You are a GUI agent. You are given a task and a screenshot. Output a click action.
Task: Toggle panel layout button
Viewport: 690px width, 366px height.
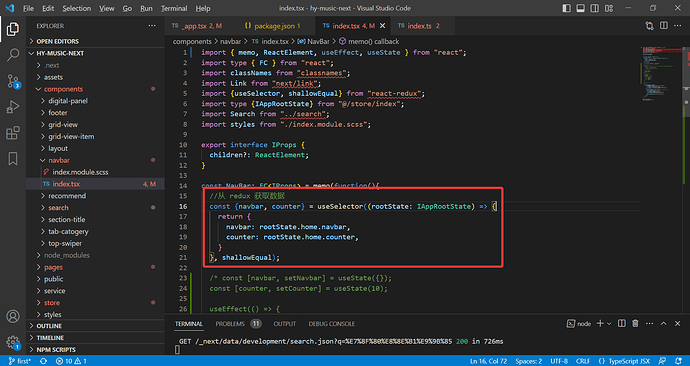[580, 8]
